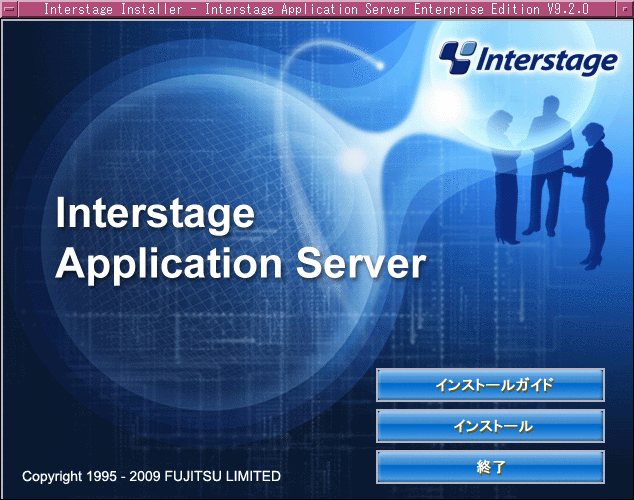This screenshot has height=500, width=634.
Task: Click the Interstage Installer window title text
Action: [317, 9]
